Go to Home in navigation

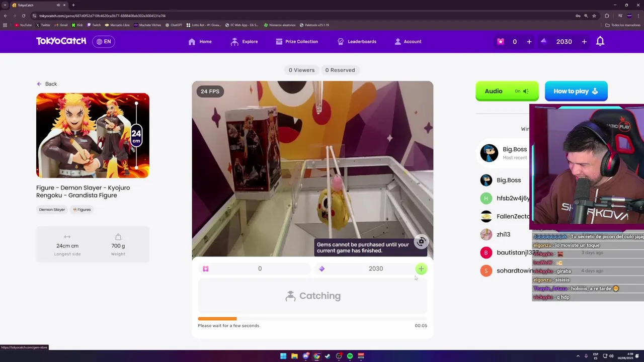pos(200,42)
